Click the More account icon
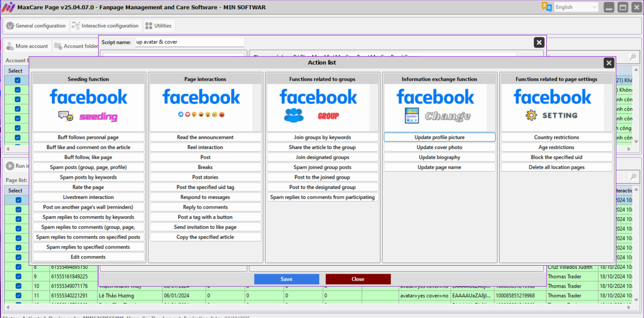 (x=10, y=46)
